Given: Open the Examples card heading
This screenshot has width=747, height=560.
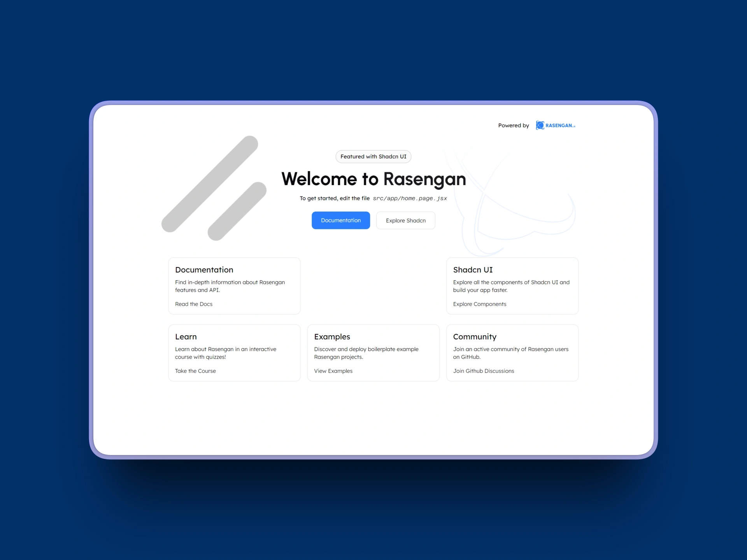Looking at the screenshot, I should (332, 337).
